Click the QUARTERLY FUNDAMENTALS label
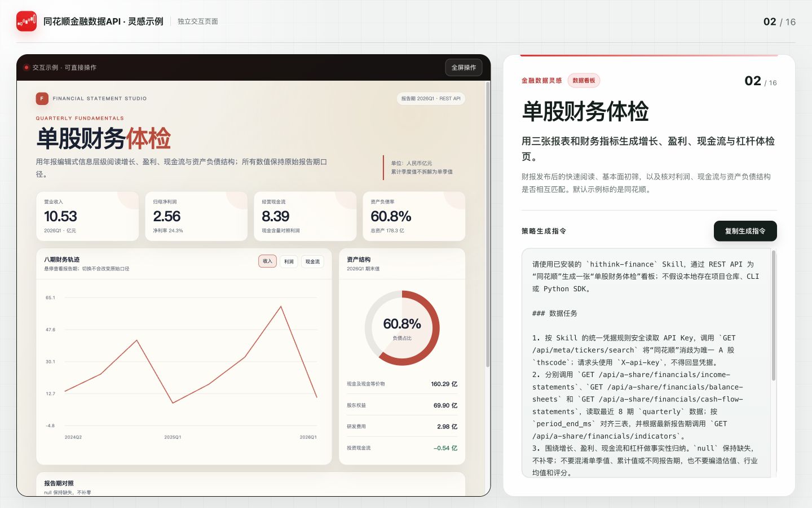812x508 pixels. coord(80,119)
